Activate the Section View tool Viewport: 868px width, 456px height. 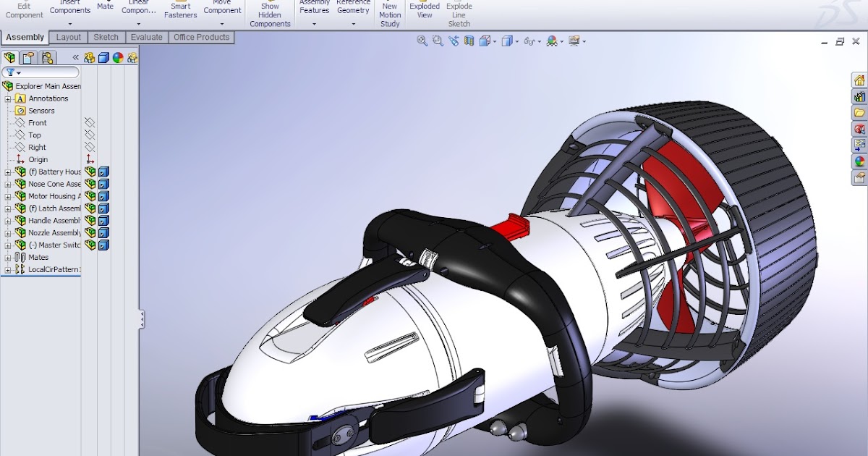469,41
